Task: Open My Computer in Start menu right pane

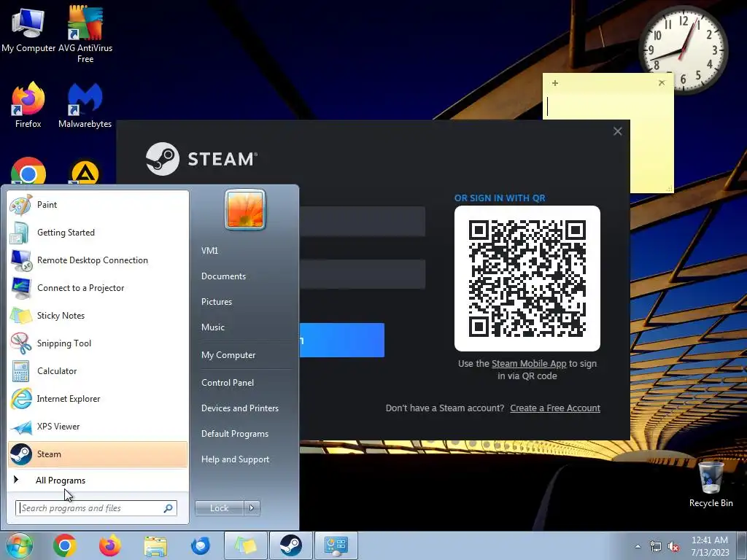Action: [x=228, y=355]
